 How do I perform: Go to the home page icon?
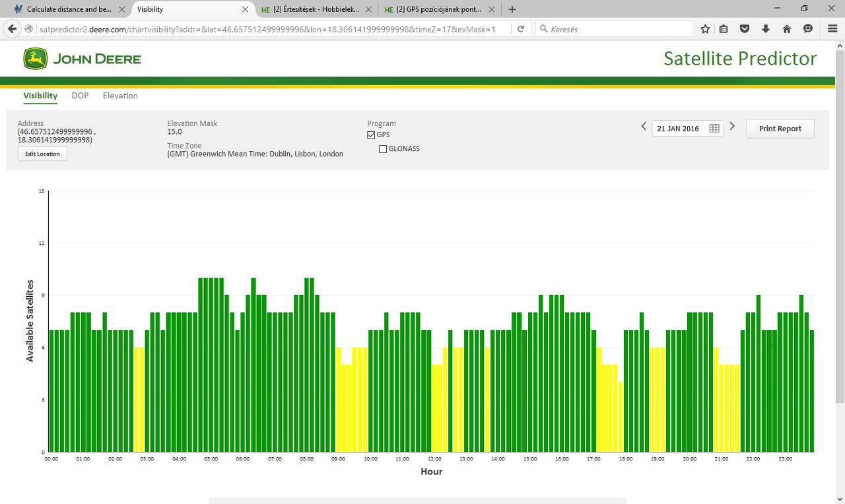pos(787,29)
